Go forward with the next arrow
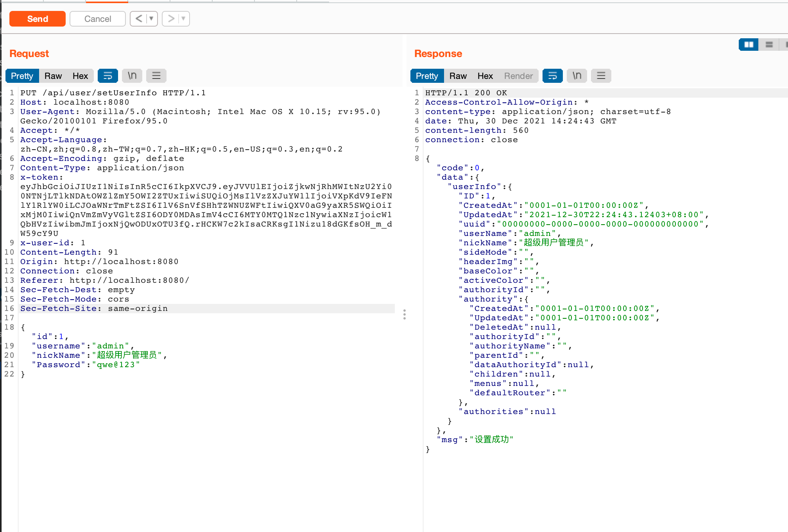788x532 pixels. [171, 19]
